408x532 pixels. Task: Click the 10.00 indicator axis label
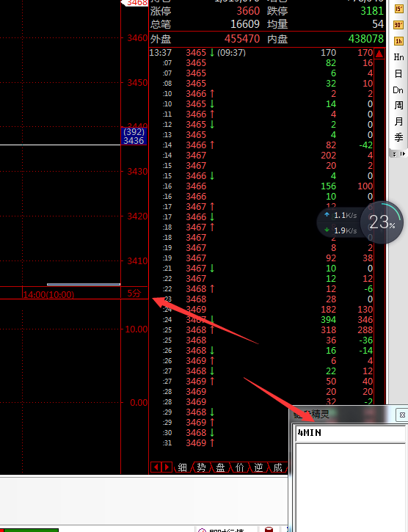coord(136,329)
